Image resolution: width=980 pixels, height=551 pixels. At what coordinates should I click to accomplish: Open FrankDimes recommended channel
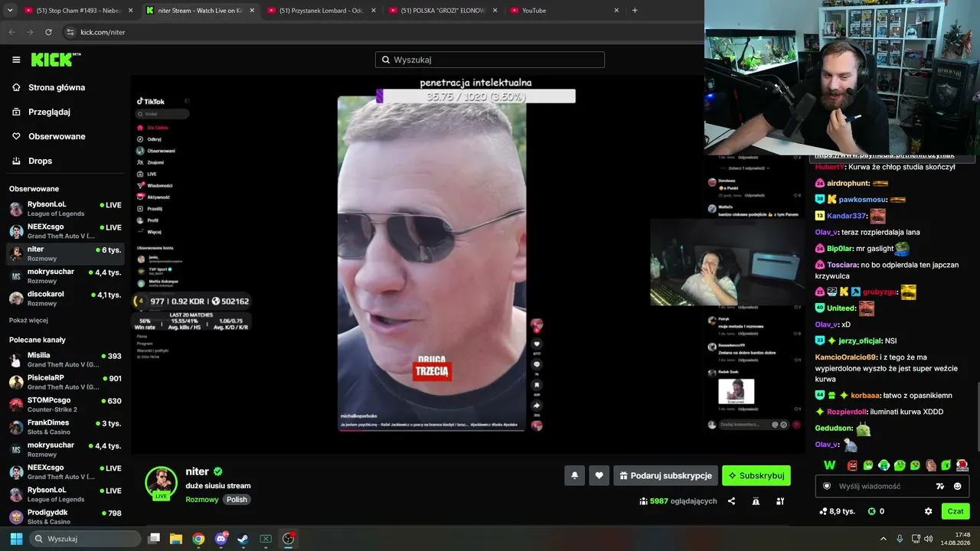pyautogui.click(x=65, y=427)
